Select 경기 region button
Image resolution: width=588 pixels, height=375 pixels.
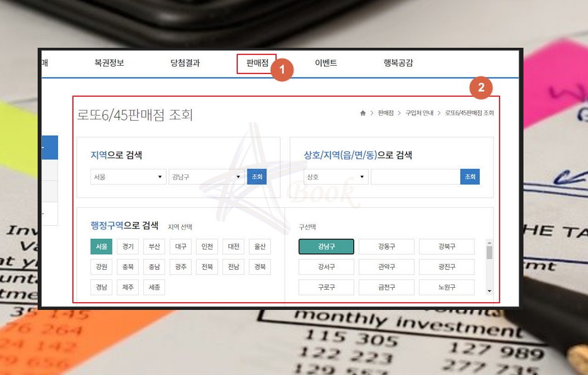tap(128, 247)
